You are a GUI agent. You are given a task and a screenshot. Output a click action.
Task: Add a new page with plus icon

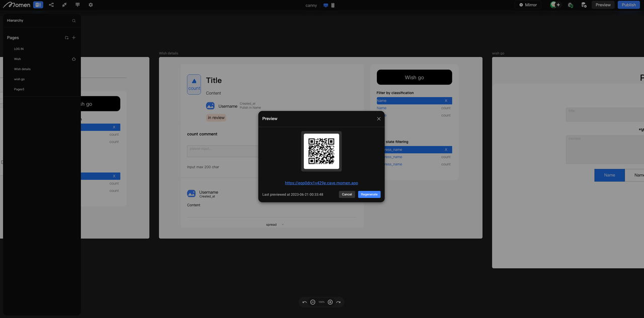pyautogui.click(x=74, y=38)
